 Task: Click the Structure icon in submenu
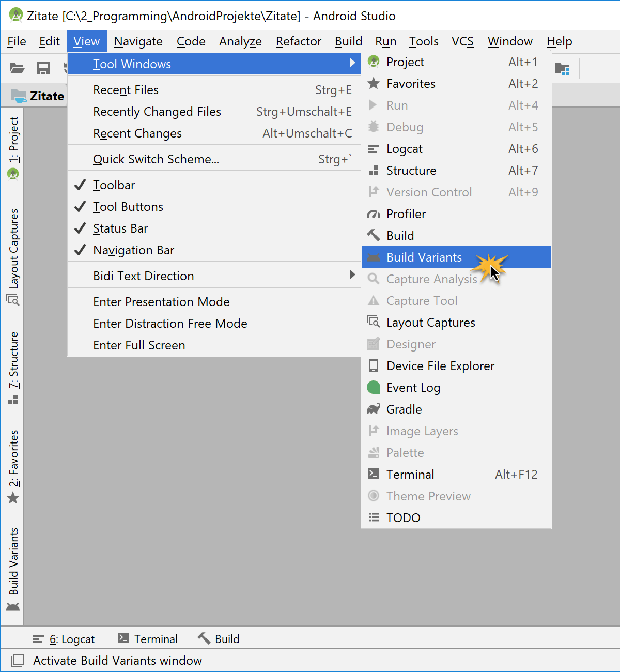click(374, 171)
